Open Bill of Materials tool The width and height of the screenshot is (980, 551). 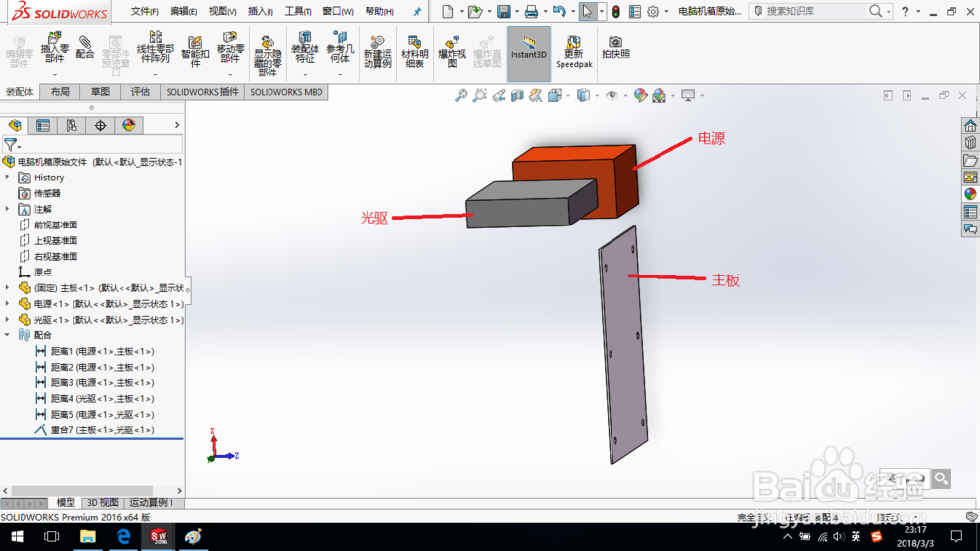click(x=415, y=52)
